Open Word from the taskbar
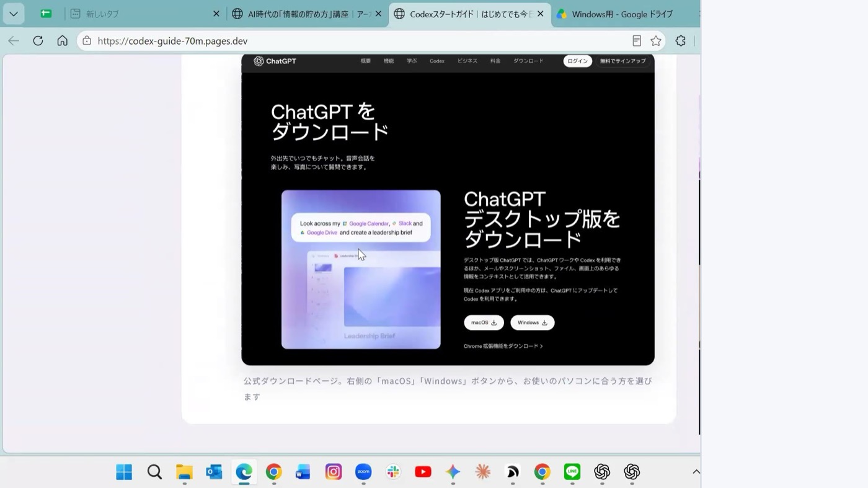This screenshot has width=868, height=488. click(303, 472)
